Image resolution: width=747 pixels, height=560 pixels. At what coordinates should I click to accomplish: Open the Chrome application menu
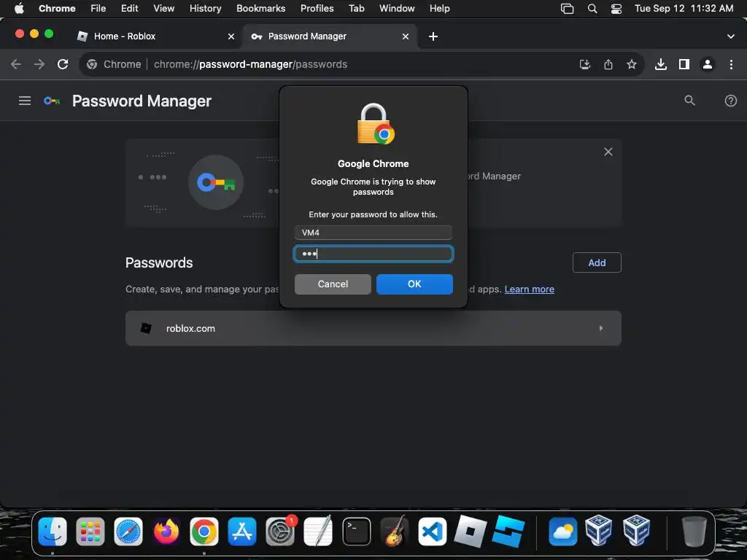point(57,8)
